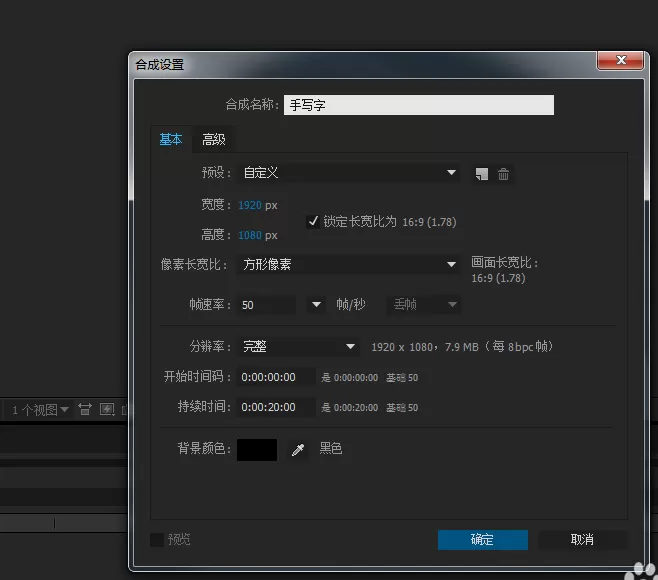
Task: Open the 像素长宽比 dropdown showing 方形像素
Action: point(348,264)
